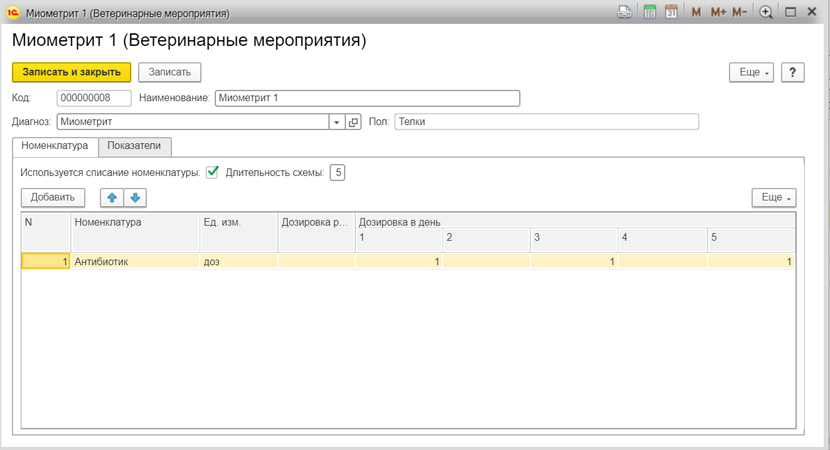Viewport: 830px width, 450px height.
Task: Click the M- memory subtract button
Action: [739, 12]
